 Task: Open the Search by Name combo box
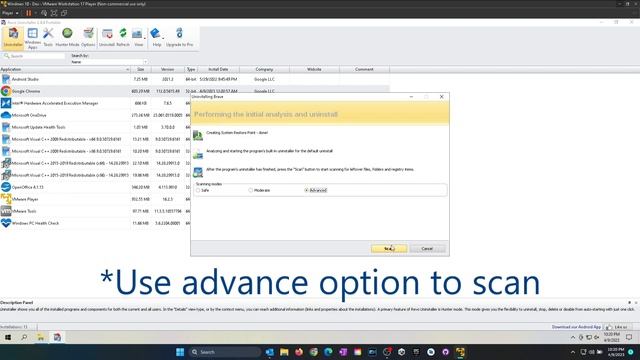click(x=109, y=62)
